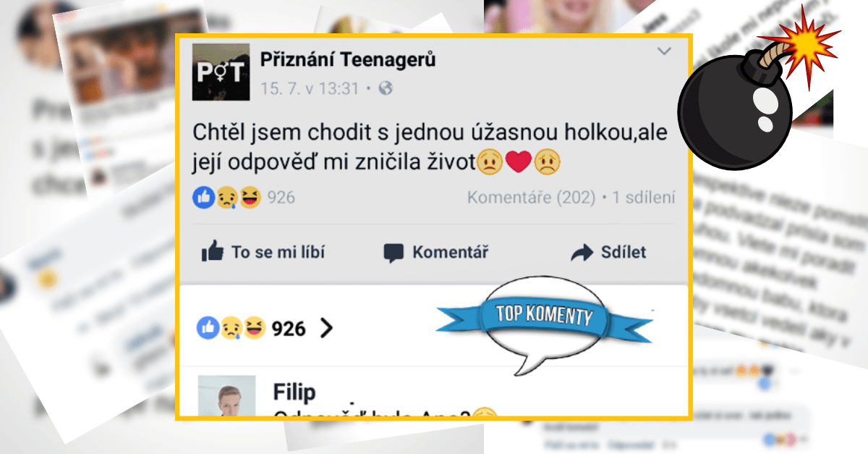Viewport: 868px width, 454px height.
Task: Click the 926 reactions count in comments panel
Action: 289,329
